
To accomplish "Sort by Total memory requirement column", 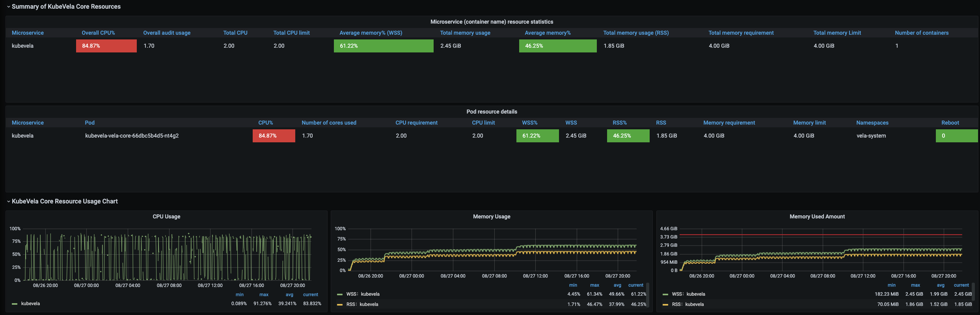I will point(741,33).
